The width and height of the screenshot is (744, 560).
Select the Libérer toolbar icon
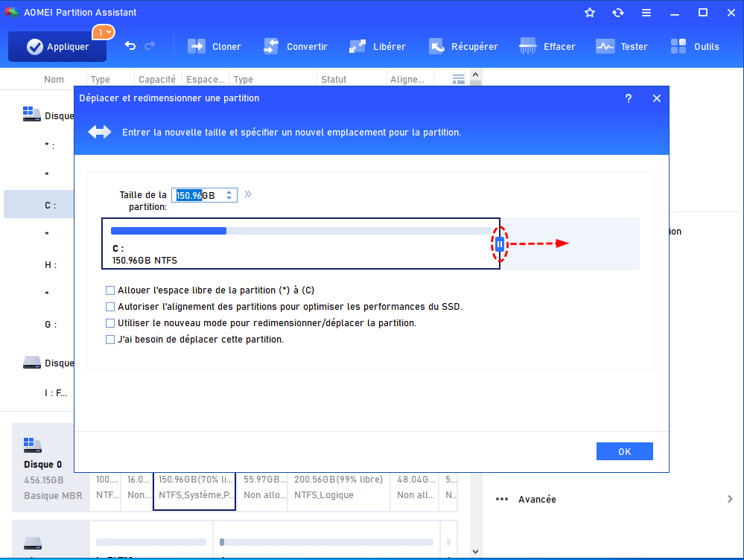coord(357,46)
